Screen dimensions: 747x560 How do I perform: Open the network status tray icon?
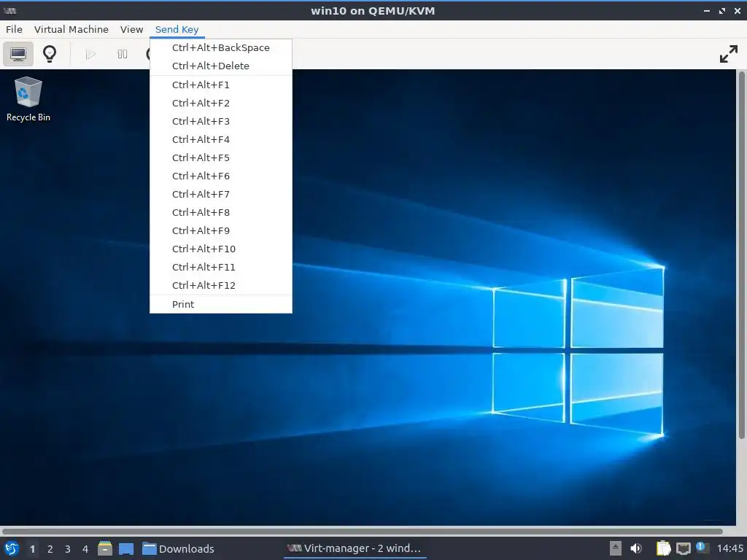click(683, 548)
